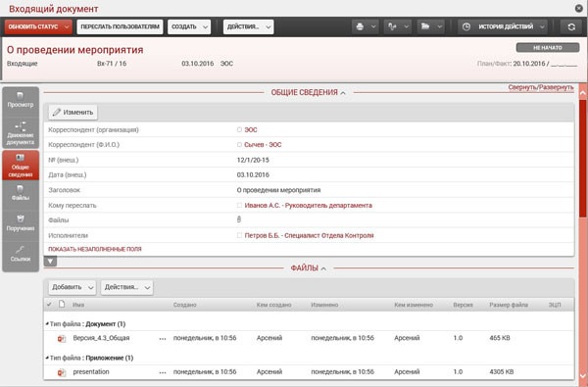Click the clock icon beside История действий
Screen dimensions: 588x387
point(466,27)
